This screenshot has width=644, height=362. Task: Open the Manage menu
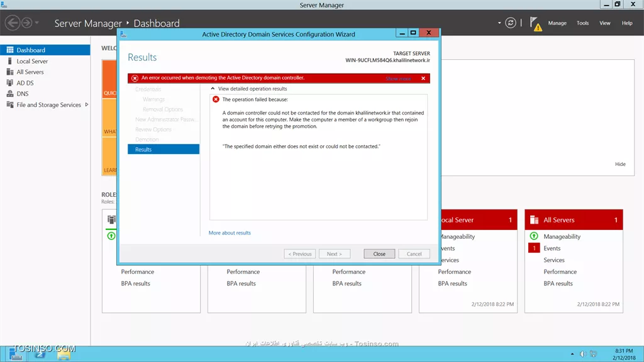tap(557, 23)
